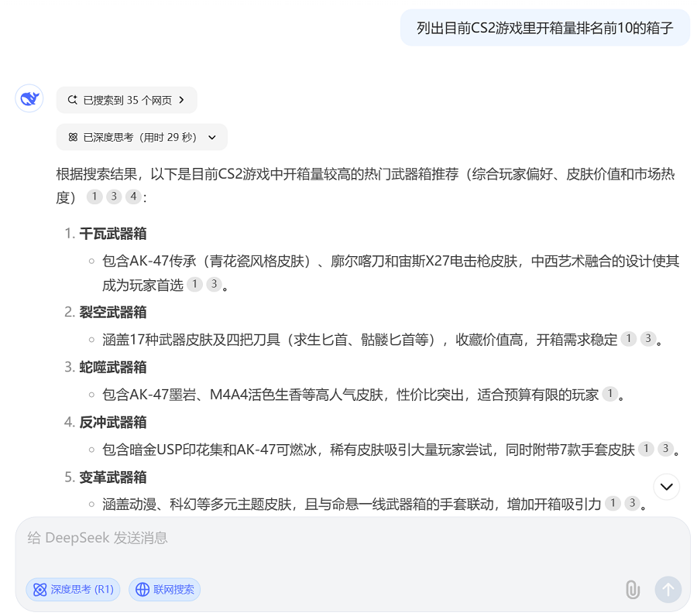Open citation 1 after 开箱需求稳定
Image resolution: width=697 pixels, height=616 pixels.
point(629,339)
